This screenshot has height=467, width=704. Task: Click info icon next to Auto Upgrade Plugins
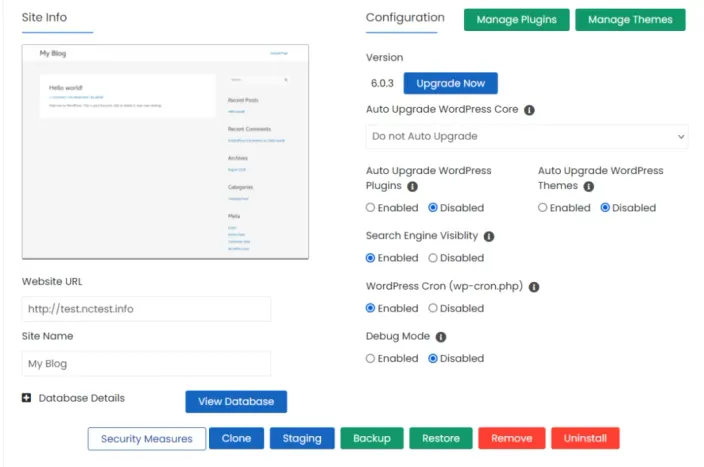[412, 186]
